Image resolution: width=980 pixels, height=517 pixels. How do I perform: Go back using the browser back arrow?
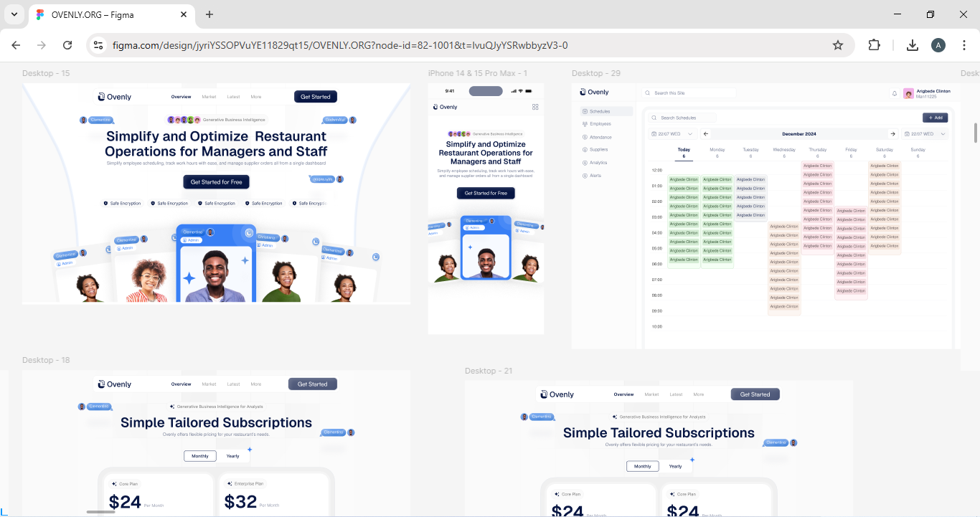[x=16, y=45]
